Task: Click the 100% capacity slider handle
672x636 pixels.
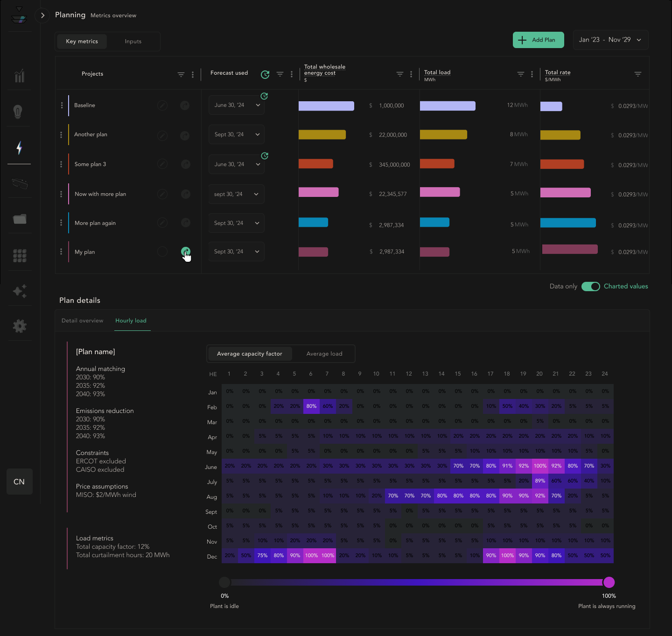Action: pyautogui.click(x=609, y=582)
